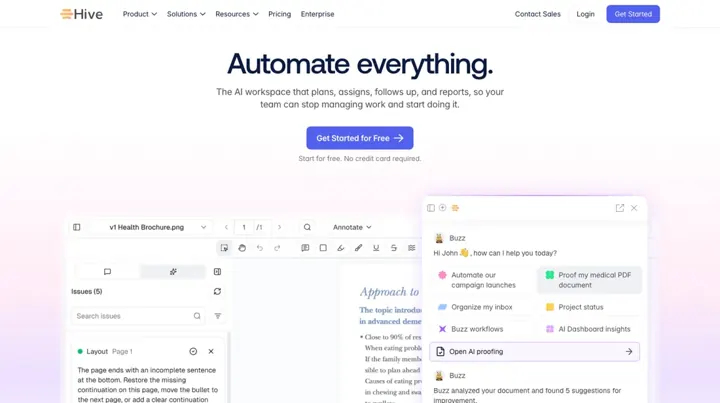Click 'Start for free. No credit card required.' text
The width and height of the screenshot is (720, 403).
click(x=360, y=158)
